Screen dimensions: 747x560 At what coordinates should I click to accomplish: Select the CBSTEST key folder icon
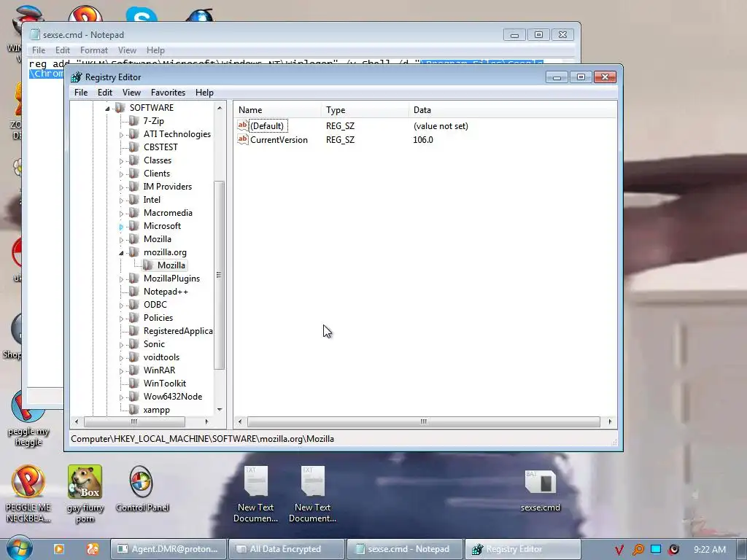[134, 147]
